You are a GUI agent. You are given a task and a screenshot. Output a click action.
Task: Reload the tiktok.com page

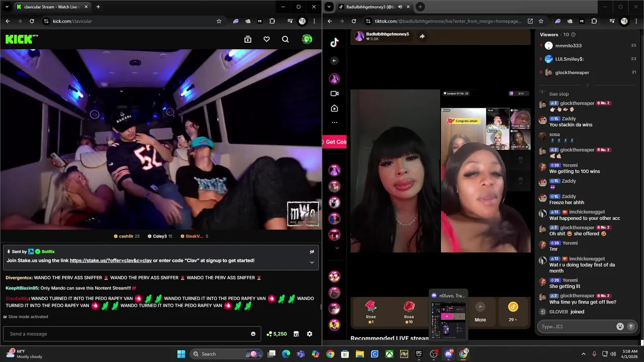click(354, 21)
